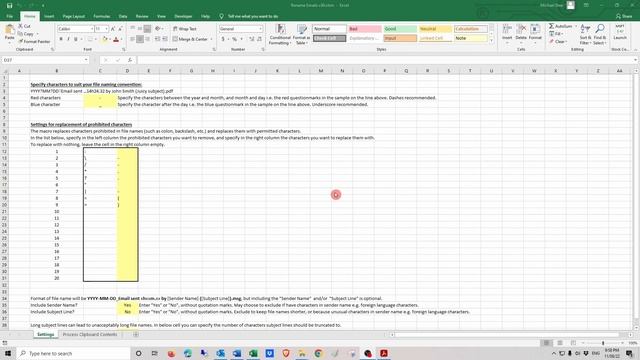The height and width of the screenshot is (360, 640).
Task: Switch to the Formulas tab
Action: 102,16
